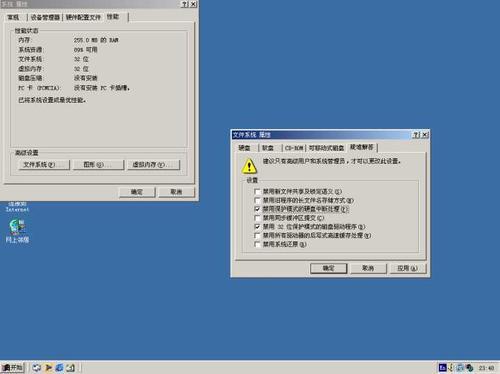500x374 pixels.
Task: Switch to the CD-ROM tab
Action: 294,148
